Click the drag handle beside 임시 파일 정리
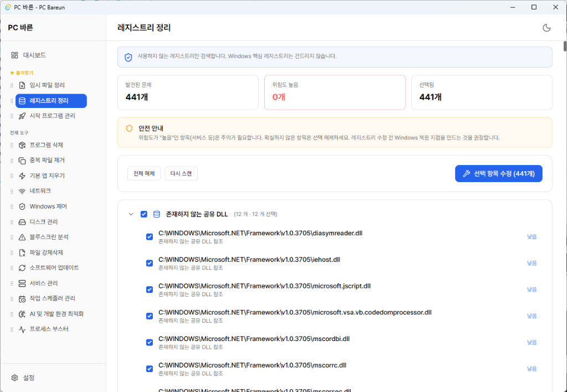567x392 pixels. [x=12, y=85]
